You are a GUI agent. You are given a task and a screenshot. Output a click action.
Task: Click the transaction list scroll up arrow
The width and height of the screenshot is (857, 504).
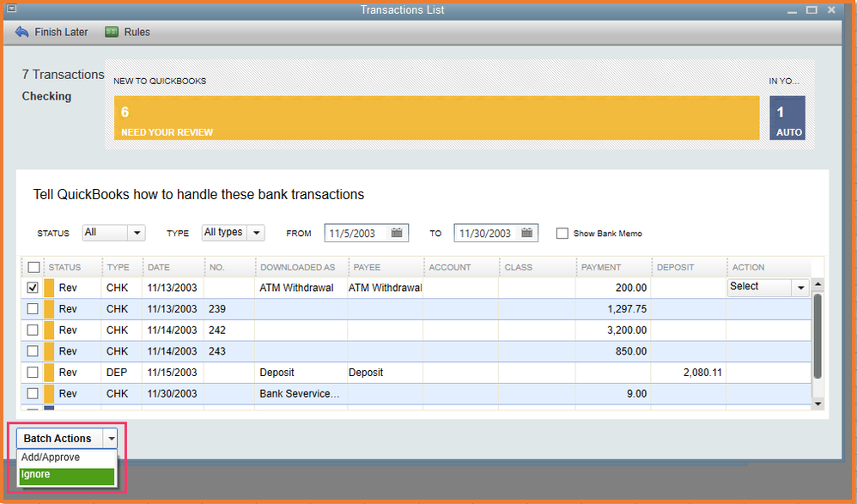click(x=817, y=284)
